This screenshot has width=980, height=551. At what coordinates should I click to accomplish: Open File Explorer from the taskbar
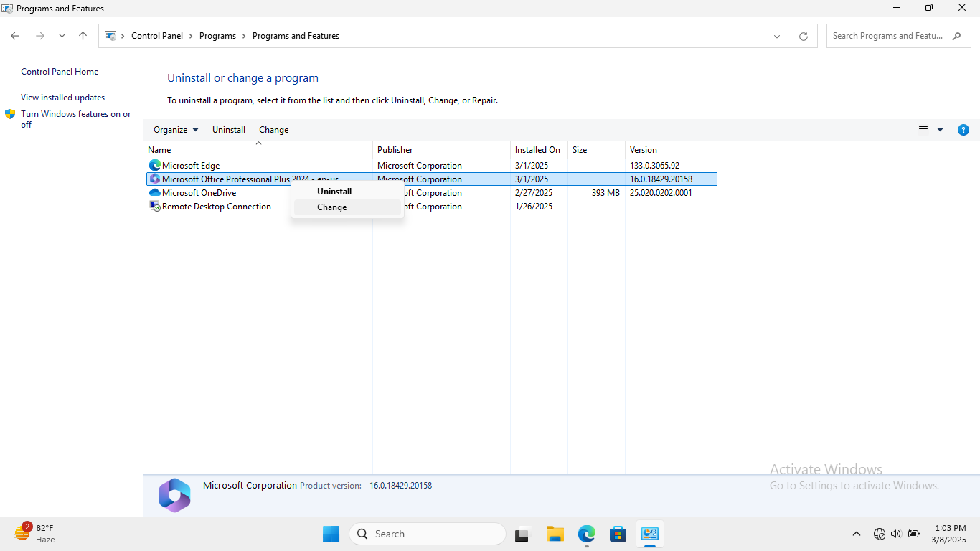click(555, 534)
